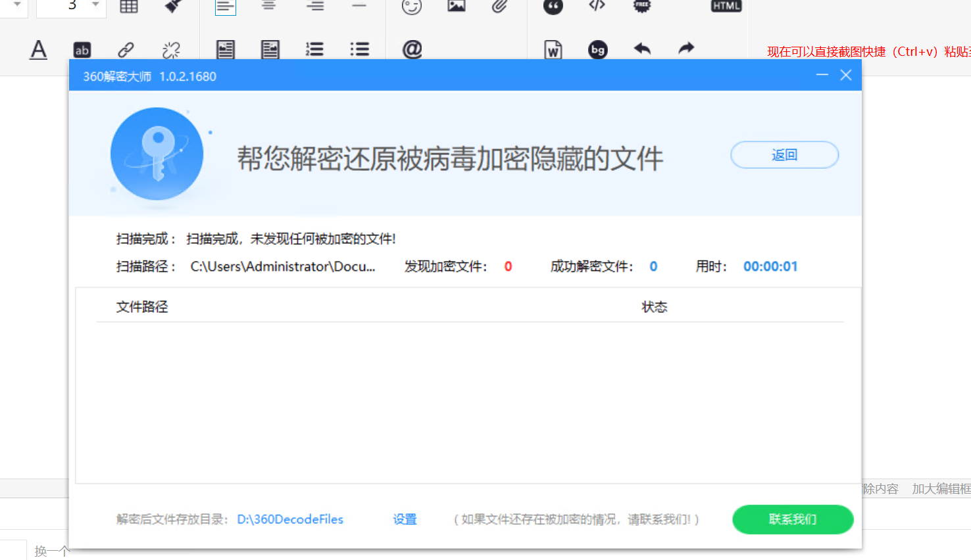Click the green 联系我们 button
The image size is (971, 560).
coord(793,519)
